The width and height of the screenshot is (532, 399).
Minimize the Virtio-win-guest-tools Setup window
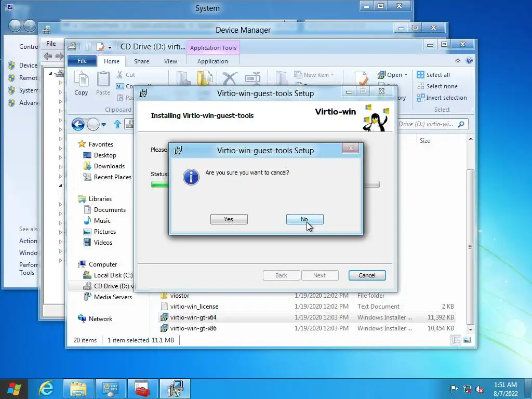[349, 91]
